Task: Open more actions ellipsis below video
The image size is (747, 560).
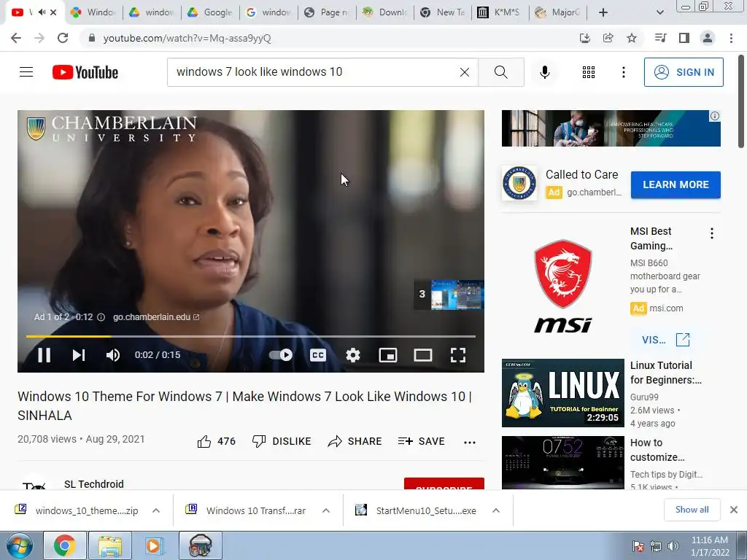Action: click(470, 442)
